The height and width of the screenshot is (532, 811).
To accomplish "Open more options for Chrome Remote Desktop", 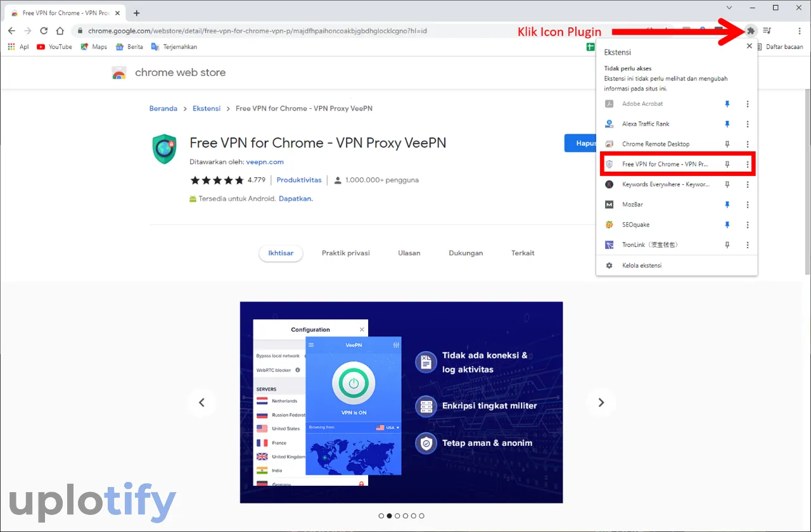I will coord(748,144).
